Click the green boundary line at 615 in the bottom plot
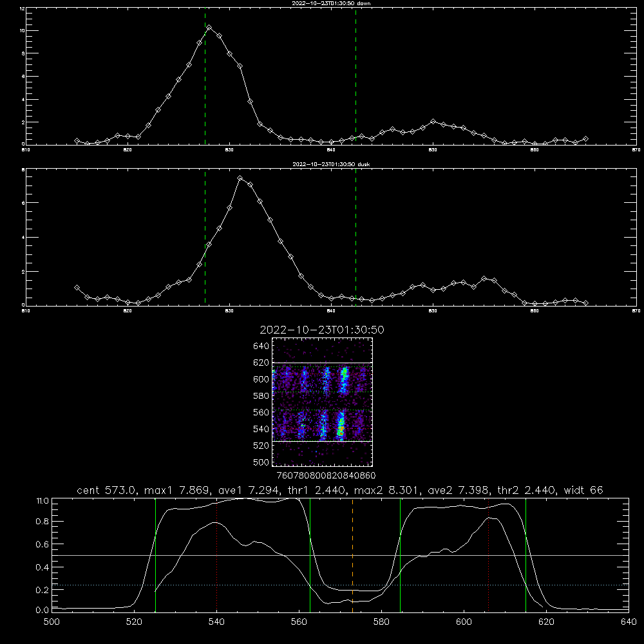The image size is (644, 644). coord(526,555)
